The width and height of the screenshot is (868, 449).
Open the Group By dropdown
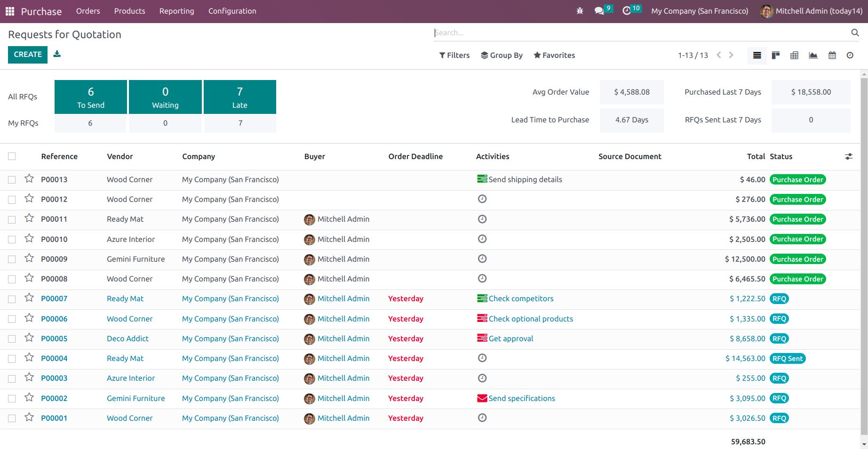(502, 56)
